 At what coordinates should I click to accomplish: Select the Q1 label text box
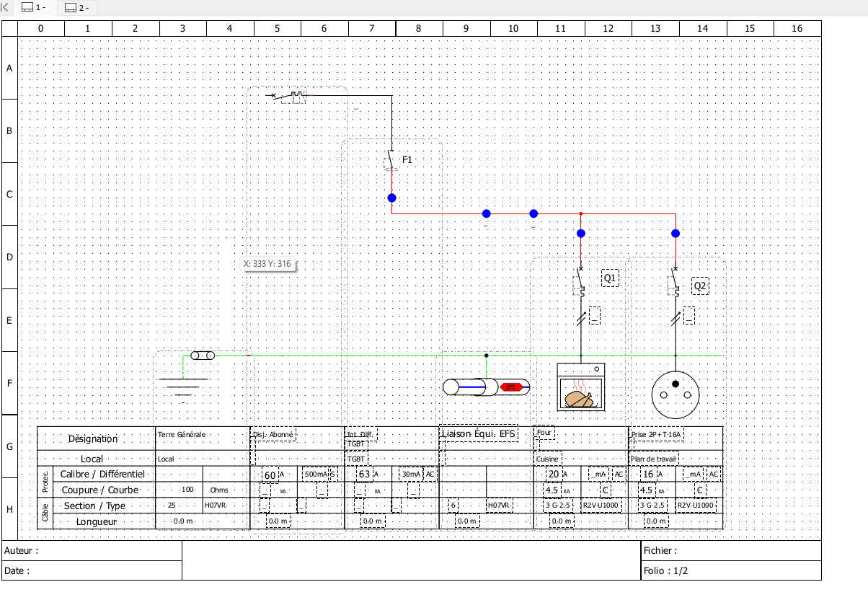point(611,278)
